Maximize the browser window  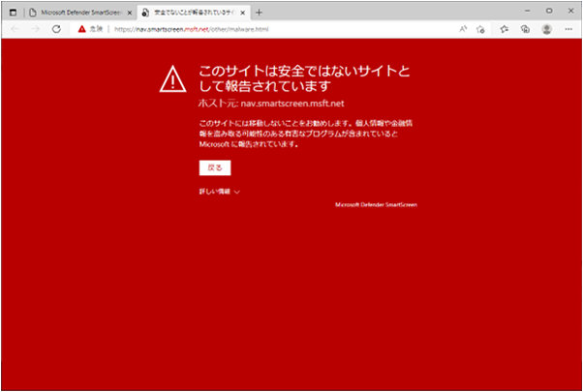coord(549,12)
